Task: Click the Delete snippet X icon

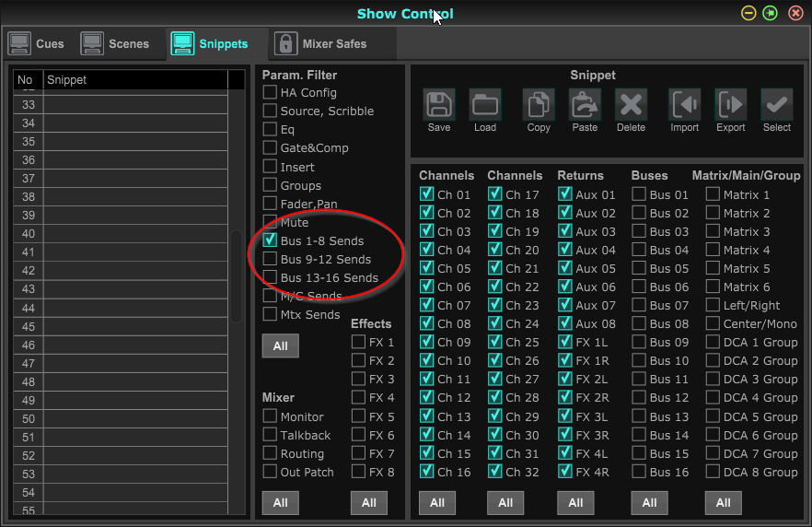Action: click(631, 105)
